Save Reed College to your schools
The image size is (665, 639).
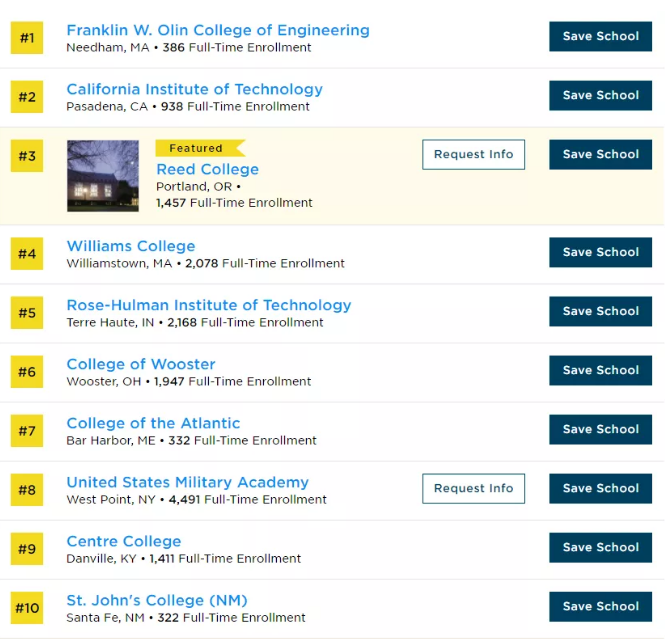(x=600, y=154)
